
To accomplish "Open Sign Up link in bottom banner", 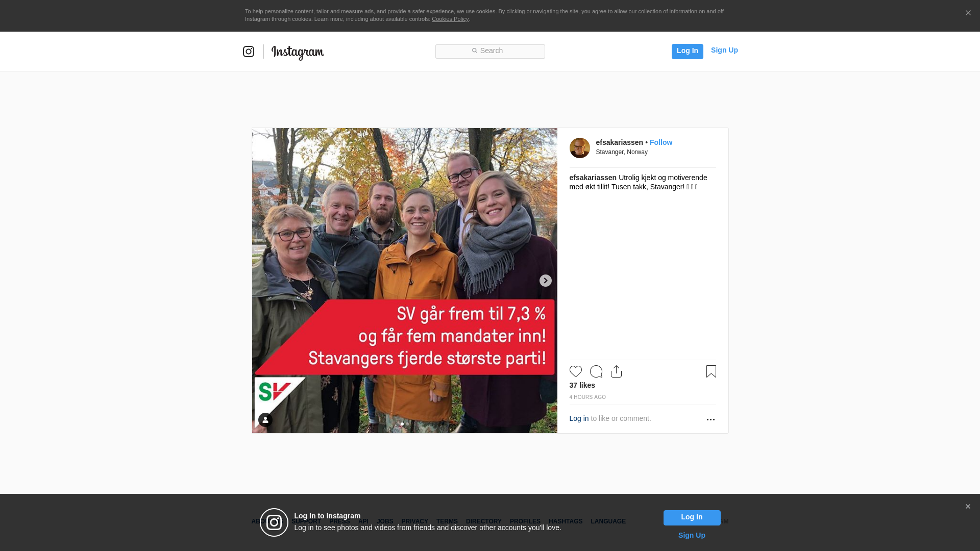I will (692, 535).
